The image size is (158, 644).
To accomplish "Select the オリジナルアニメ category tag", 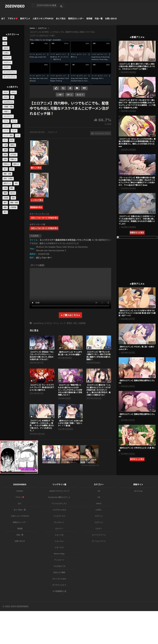I will pyautogui.click(x=9, y=72).
